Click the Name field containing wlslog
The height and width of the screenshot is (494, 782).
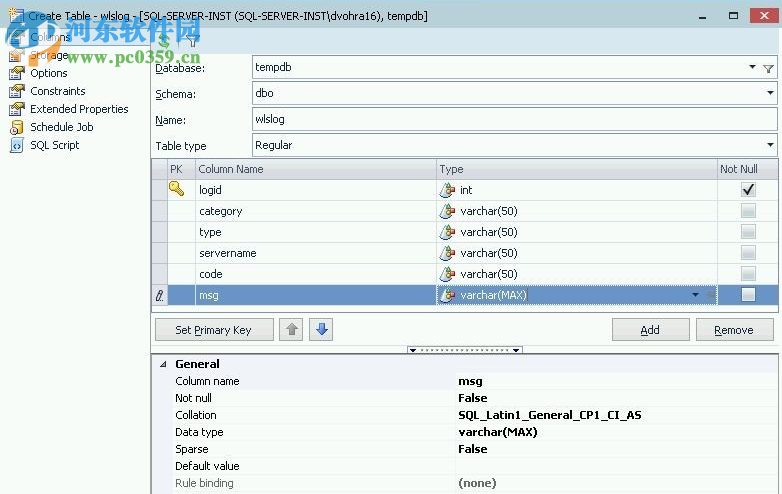pos(514,119)
